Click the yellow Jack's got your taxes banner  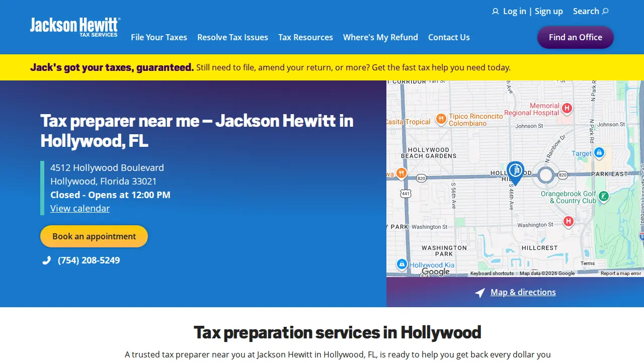click(322, 67)
